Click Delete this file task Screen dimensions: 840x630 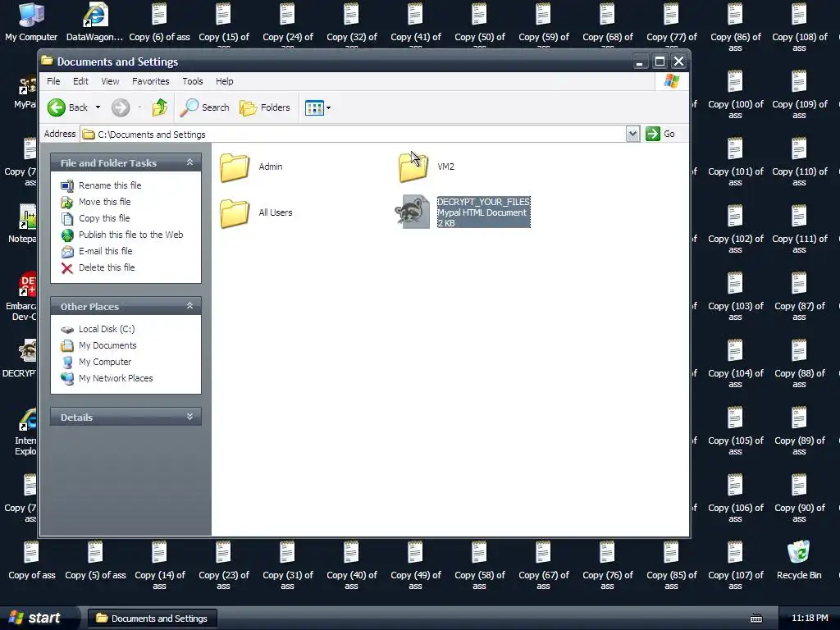pyautogui.click(x=107, y=268)
